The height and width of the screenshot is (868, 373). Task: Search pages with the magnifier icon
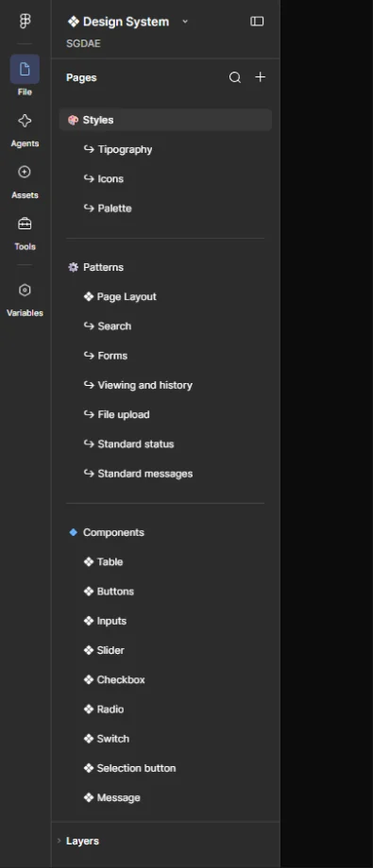pos(235,77)
